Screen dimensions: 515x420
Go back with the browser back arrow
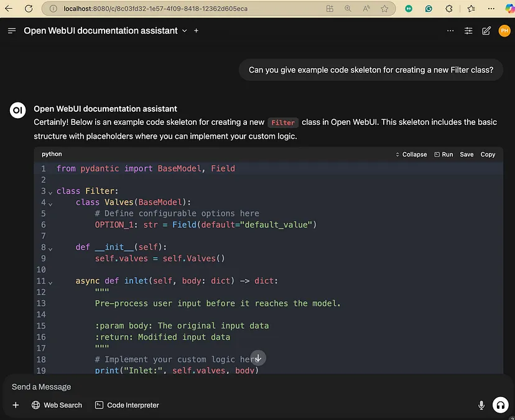(9, 9)
